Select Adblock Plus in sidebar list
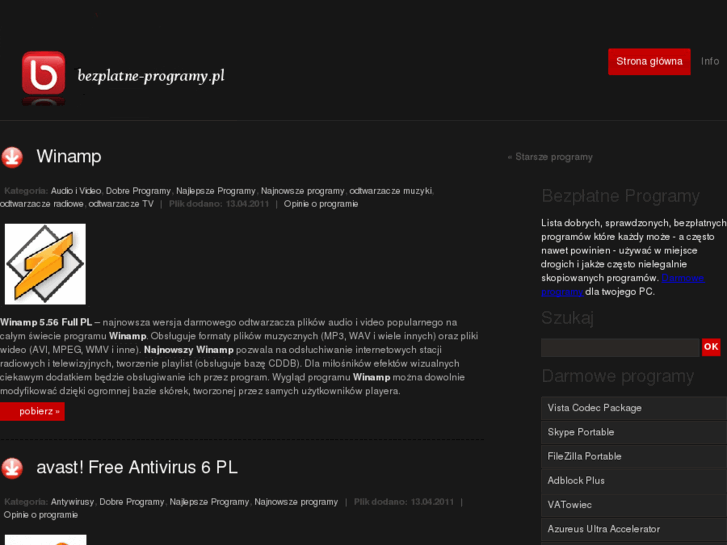727x545 pixels. 634,481
